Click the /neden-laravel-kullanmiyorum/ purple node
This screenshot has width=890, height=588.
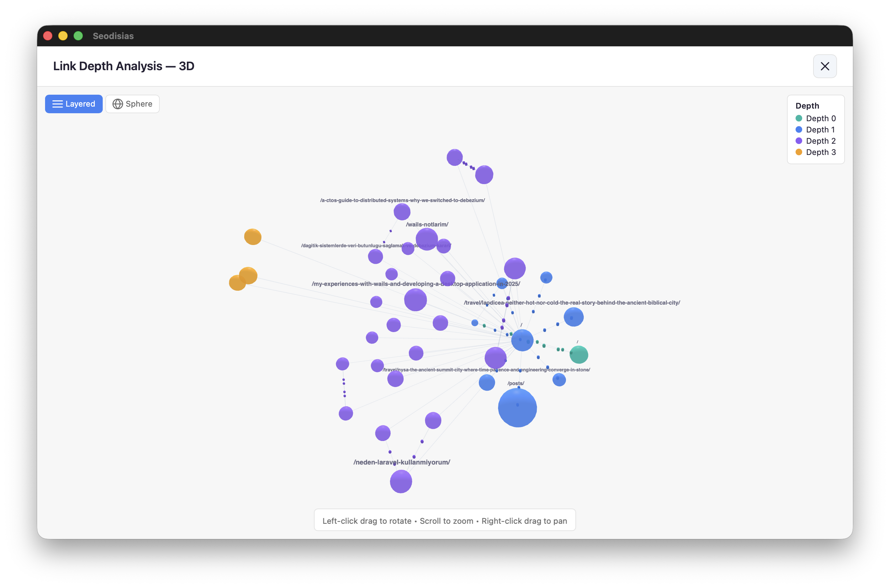(401, 481)
